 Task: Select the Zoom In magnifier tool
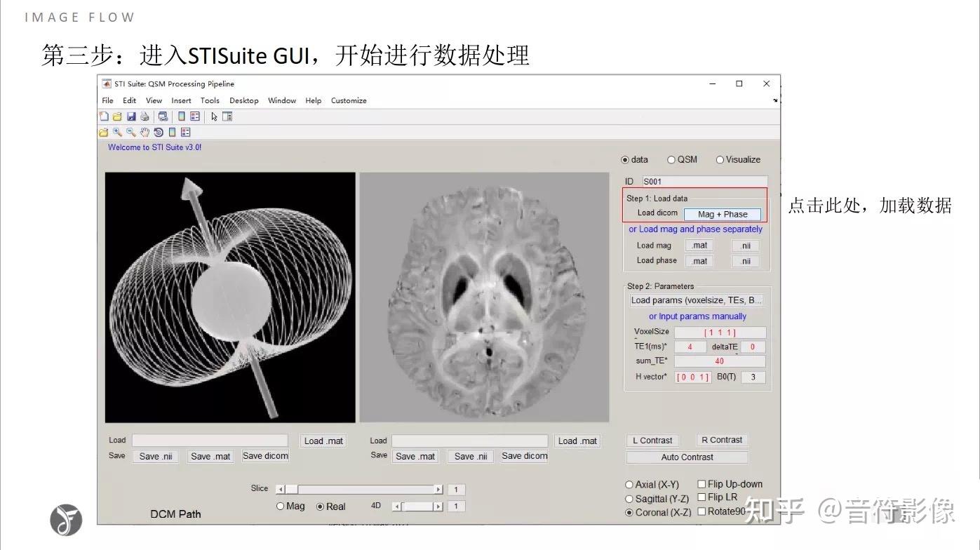click(x=117, y=132)
